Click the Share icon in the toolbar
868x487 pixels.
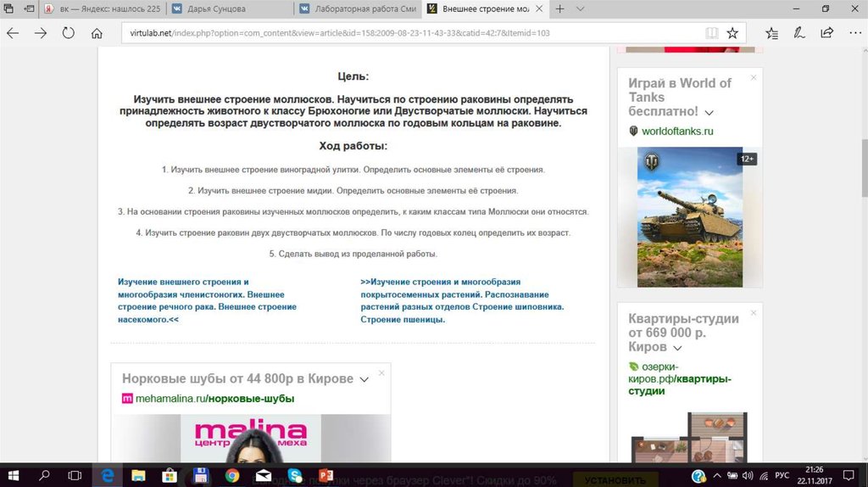826,33
